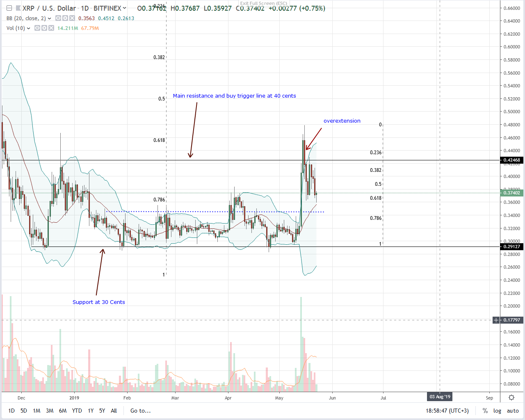Remove the Bollinger Bands indicator
This screenshot has width=525, height=420.
coord(72,18)
